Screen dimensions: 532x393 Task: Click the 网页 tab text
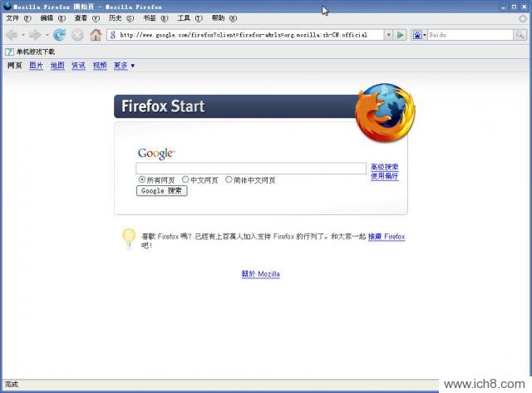coord(15,66)
